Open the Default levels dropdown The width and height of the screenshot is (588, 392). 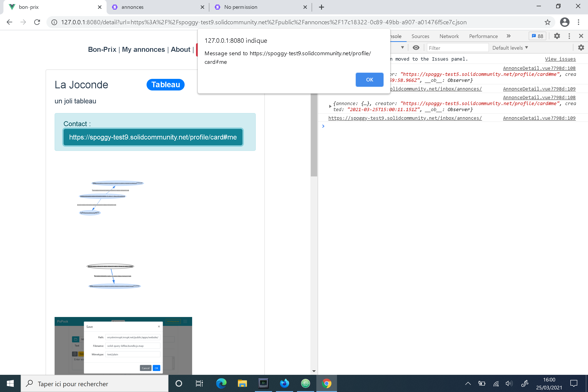pos(510,48)
